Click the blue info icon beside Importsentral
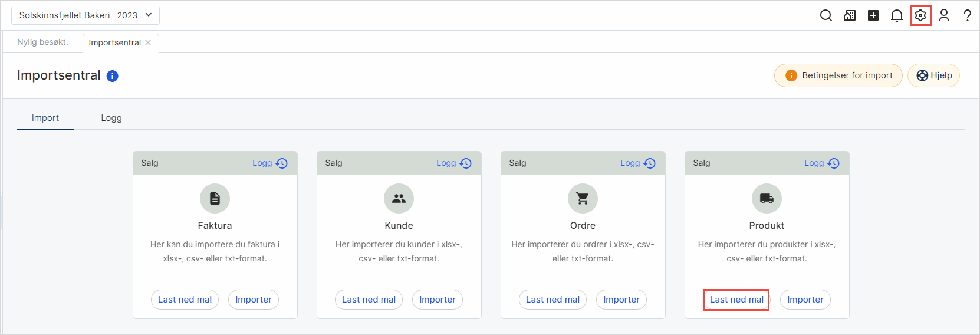 [x=112, y=76]
